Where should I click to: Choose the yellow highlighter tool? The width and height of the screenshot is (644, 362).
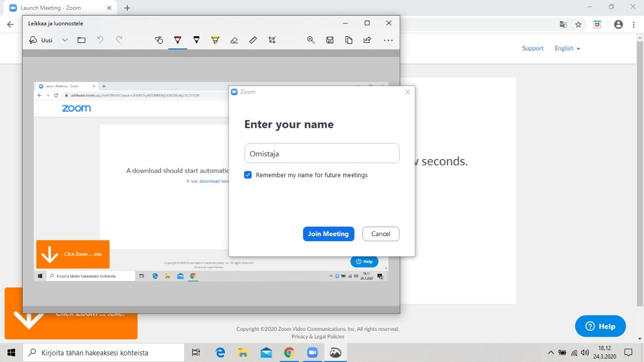[215, 40]
